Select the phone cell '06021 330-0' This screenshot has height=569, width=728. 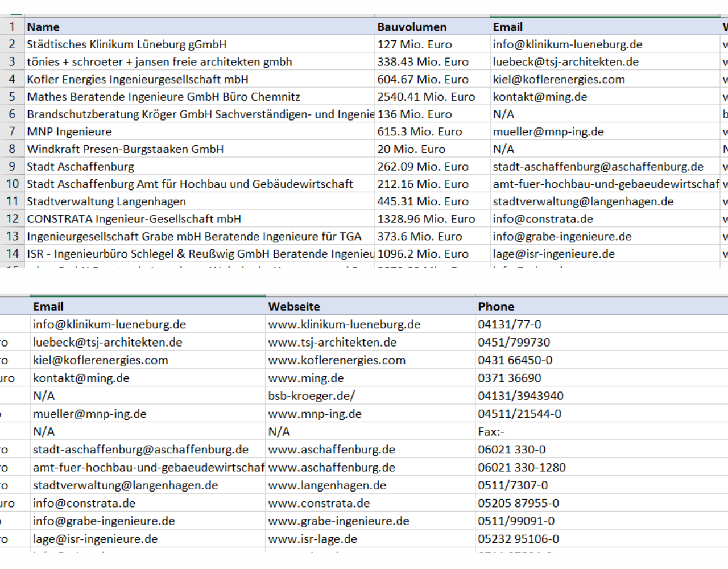point(602,450)
